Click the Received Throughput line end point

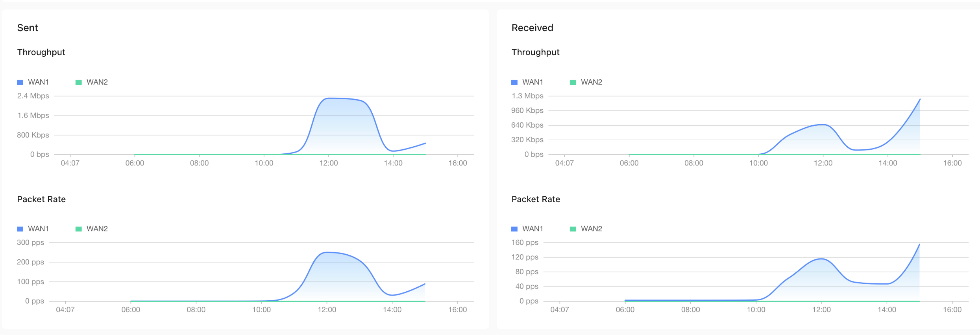coord(920,99)
